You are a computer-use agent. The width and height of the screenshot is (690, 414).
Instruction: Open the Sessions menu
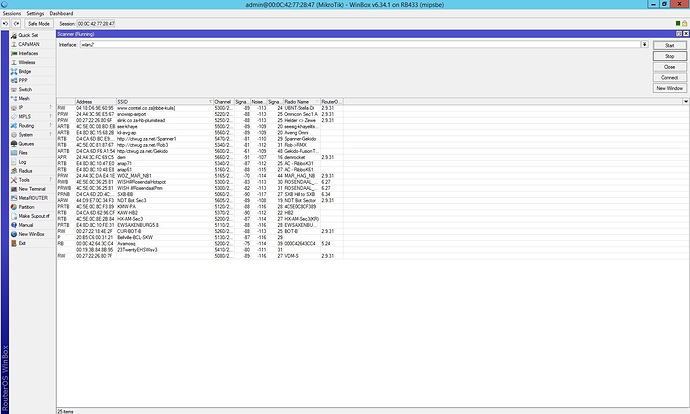coord(12,12)
